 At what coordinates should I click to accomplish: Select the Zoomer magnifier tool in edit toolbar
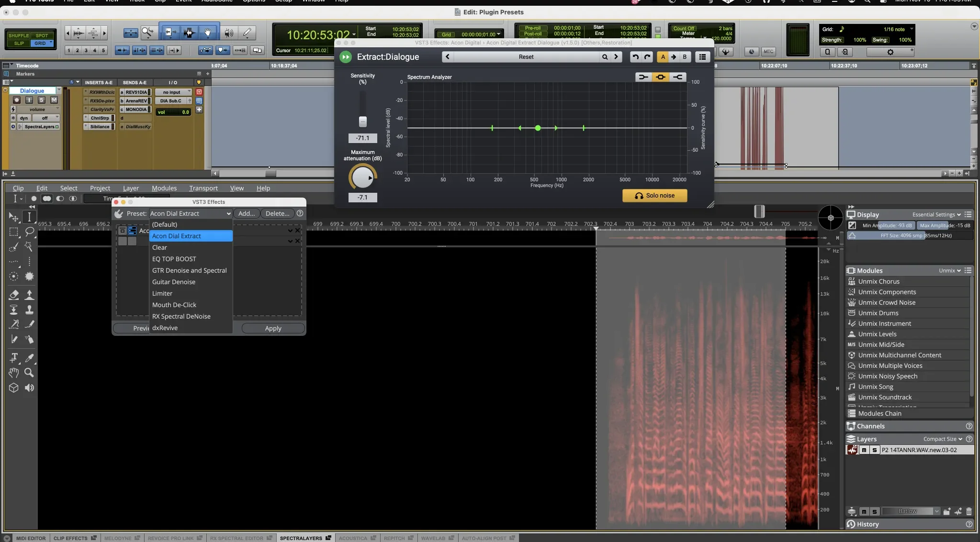[x=148, y=33]
